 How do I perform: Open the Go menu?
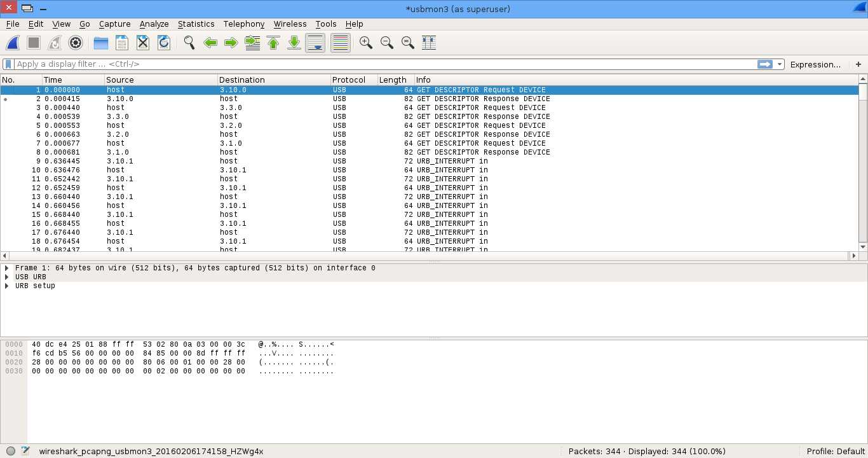coord(85,24)
